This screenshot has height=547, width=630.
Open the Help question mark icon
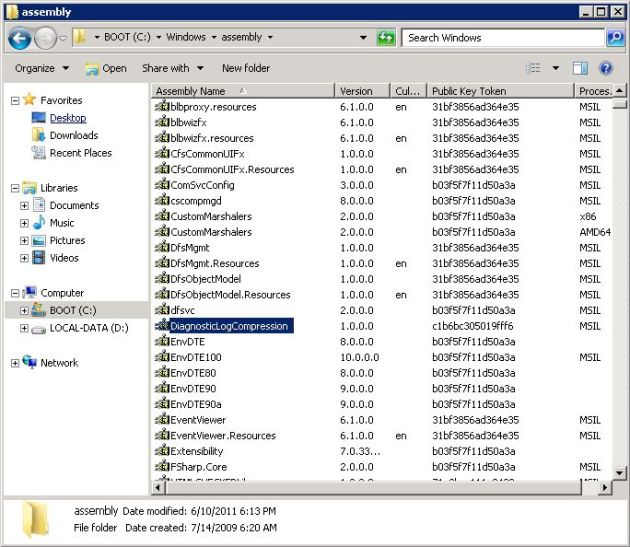pos(606,68)
